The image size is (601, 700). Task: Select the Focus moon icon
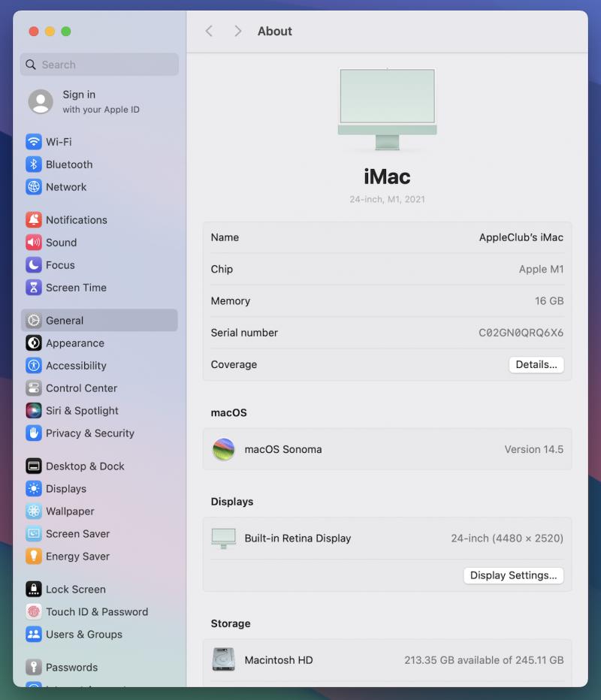34,265
